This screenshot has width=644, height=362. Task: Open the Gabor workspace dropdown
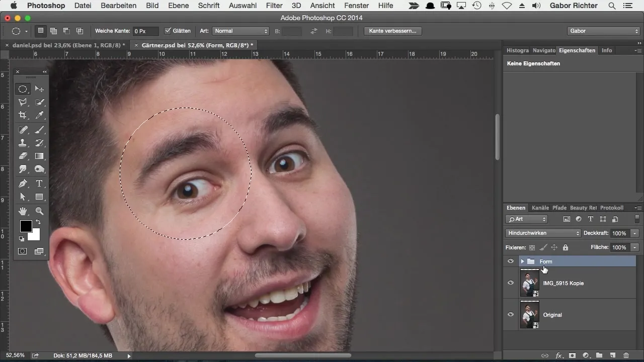(x=603, y=31)
